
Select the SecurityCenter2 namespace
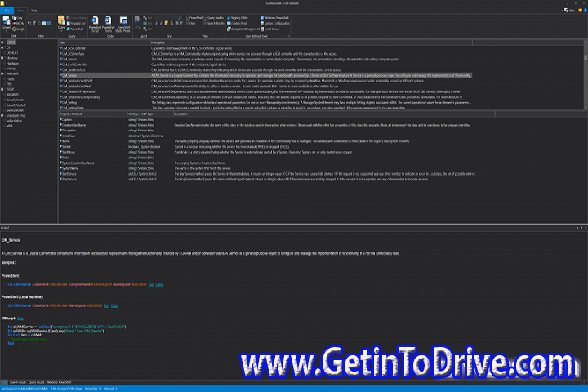16,105
